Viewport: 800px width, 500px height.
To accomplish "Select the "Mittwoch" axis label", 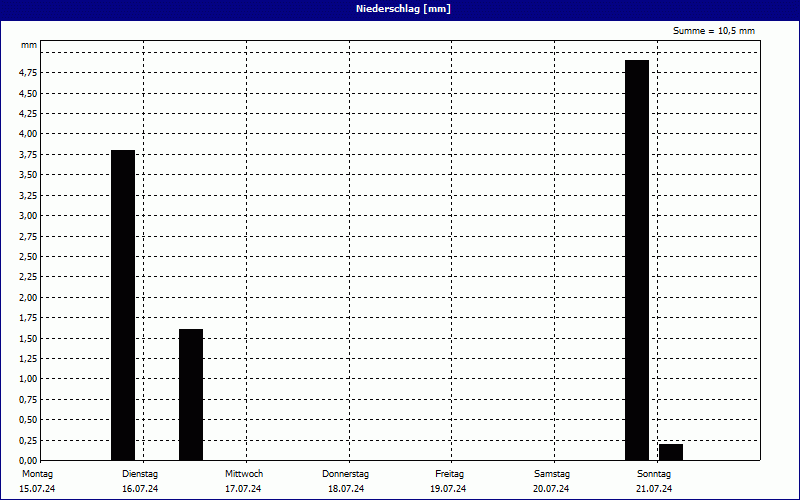I will 244,474.
